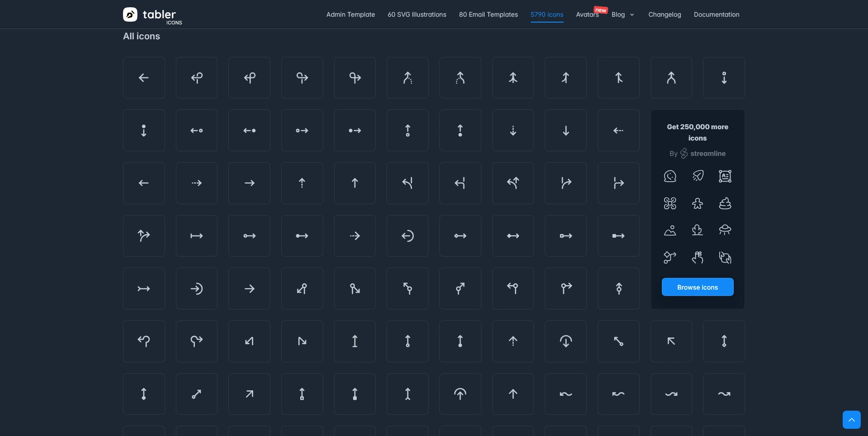868x436 pixels.
Task: Select rotary straight arrow icon
Action: 618,288
